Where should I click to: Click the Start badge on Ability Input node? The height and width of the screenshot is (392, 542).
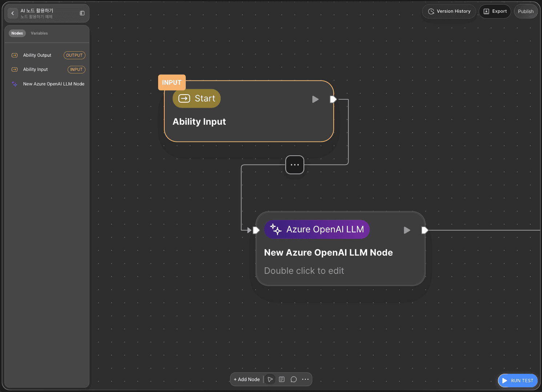pyautogui.click(x=197, y=99)
